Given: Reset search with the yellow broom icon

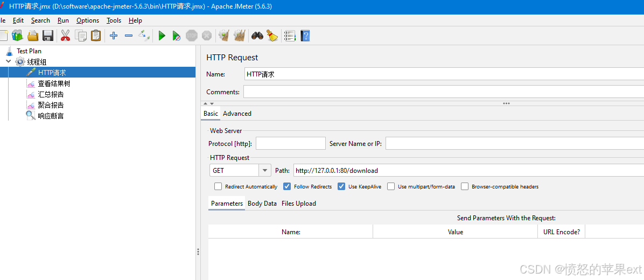Looking at the screenshot, I should pos(272,36).
